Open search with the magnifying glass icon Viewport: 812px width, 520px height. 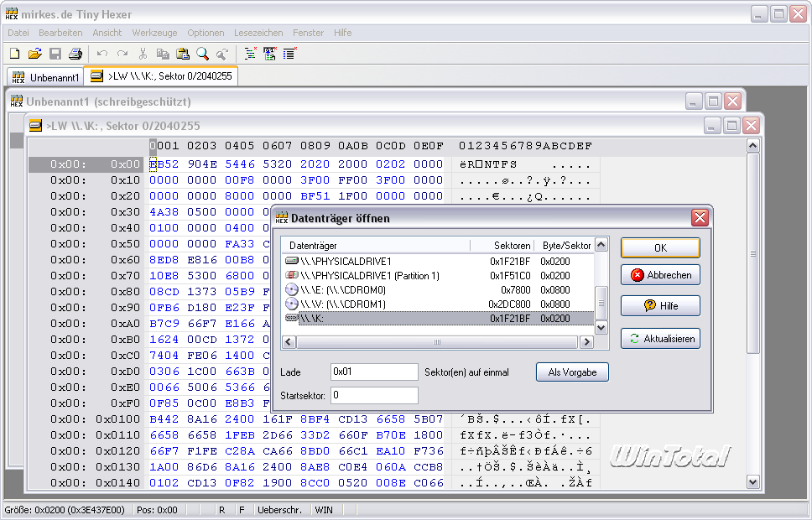[203, 54]
